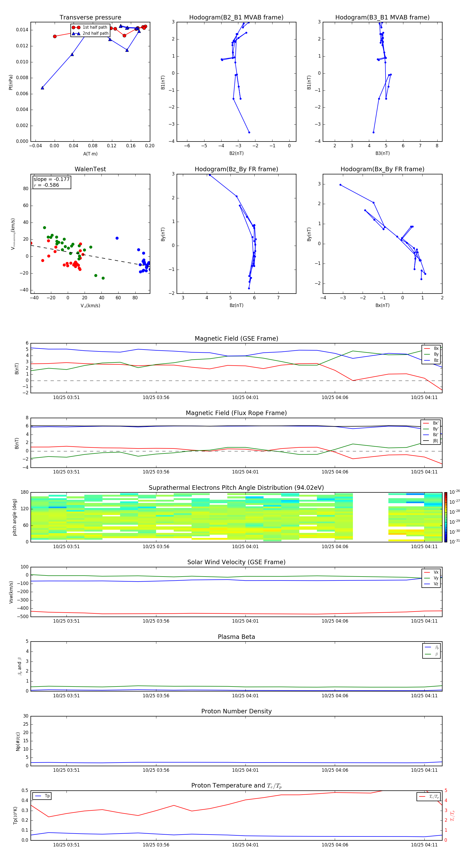
Task: Select By' in the Flux Rope legend
Action: (x=431, y=429)
